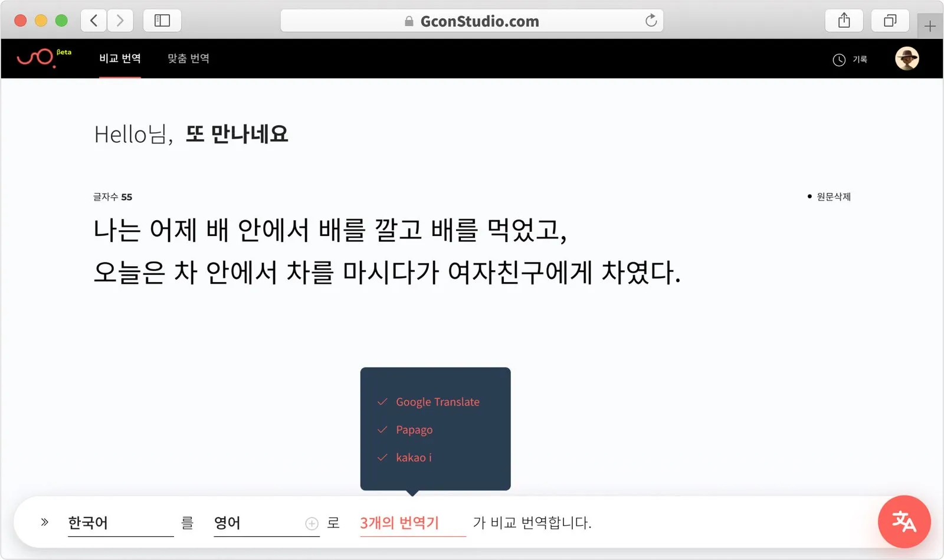Toggle the Safari sidebar button
The width and height of the screenshot is (944, 560).
pyautogui.click(x=162, y=21)
